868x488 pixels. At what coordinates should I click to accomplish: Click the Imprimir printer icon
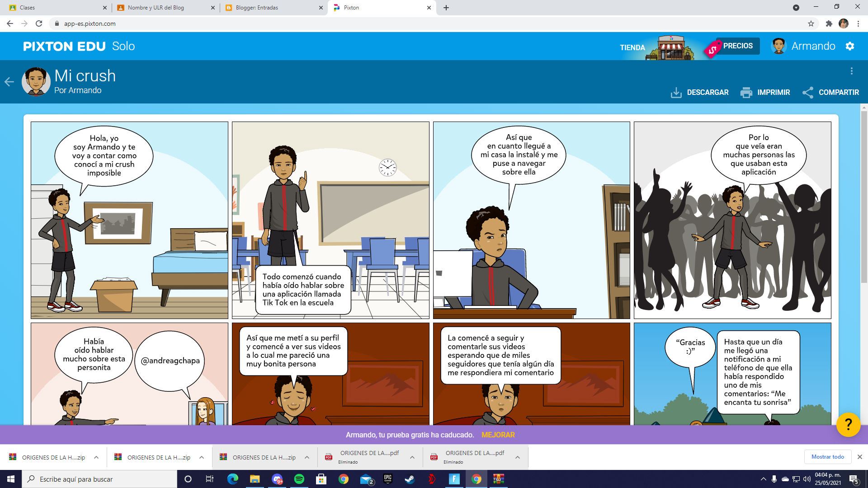746,93
